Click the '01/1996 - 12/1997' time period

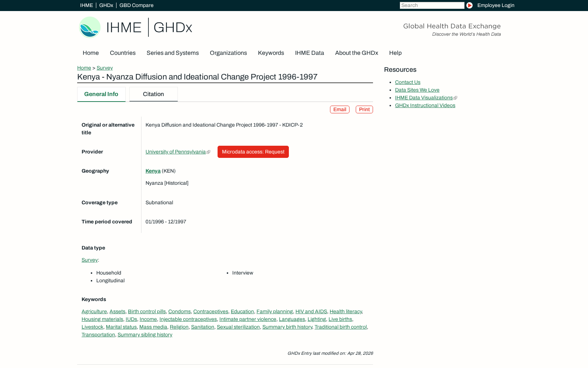[166, 222]
